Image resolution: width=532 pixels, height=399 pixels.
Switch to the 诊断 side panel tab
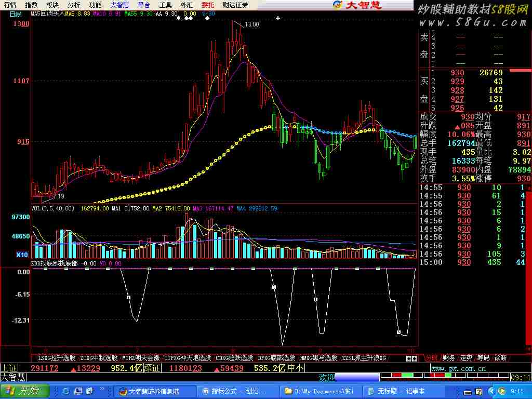(x=500, y=357)
